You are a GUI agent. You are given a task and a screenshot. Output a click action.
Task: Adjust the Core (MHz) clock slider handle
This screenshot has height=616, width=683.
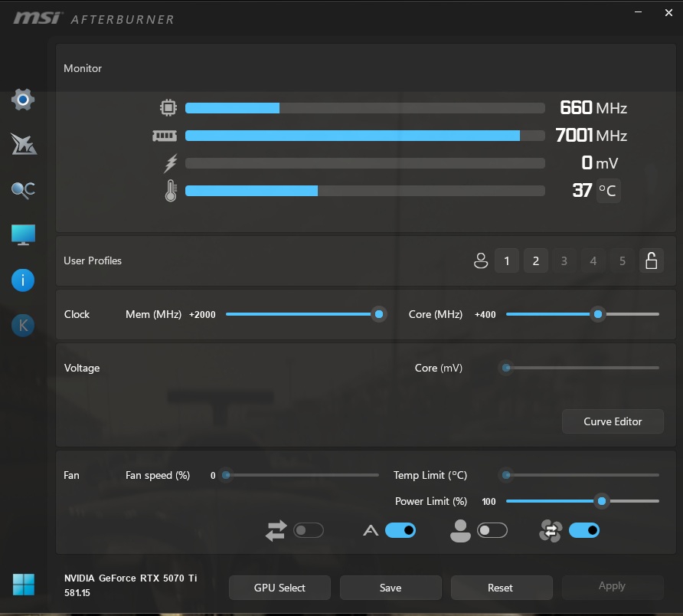(x=598, y=314)
